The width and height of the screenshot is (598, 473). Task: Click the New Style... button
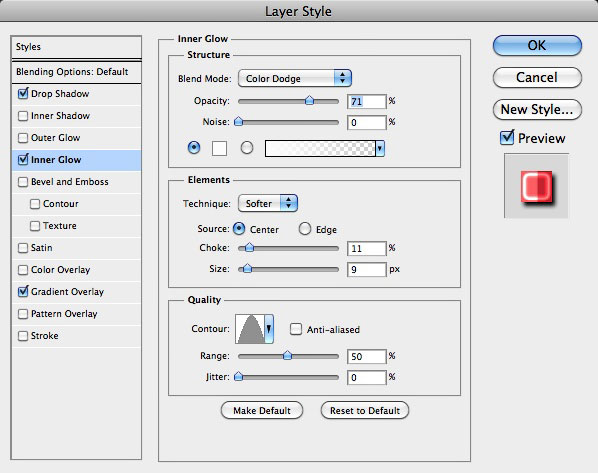tap(537, 109)
